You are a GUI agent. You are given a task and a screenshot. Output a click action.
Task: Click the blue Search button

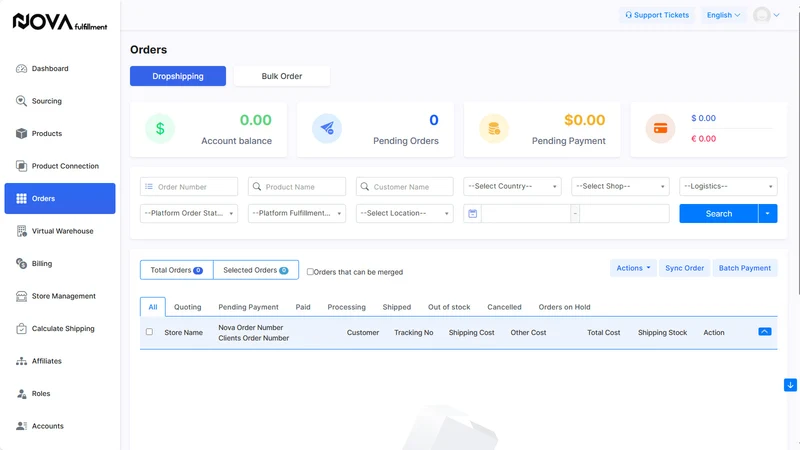718,213
